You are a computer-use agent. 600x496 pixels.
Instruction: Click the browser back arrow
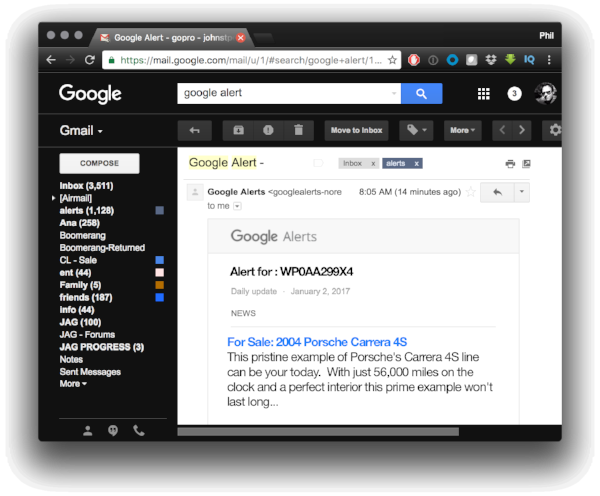click(51, 60)
